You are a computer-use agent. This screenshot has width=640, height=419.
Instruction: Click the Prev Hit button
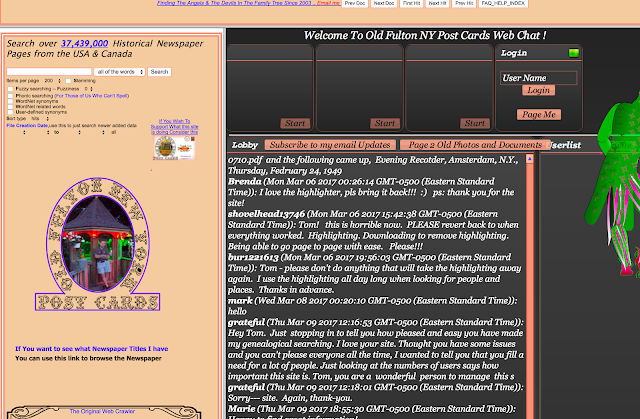[x=464, y=3]
